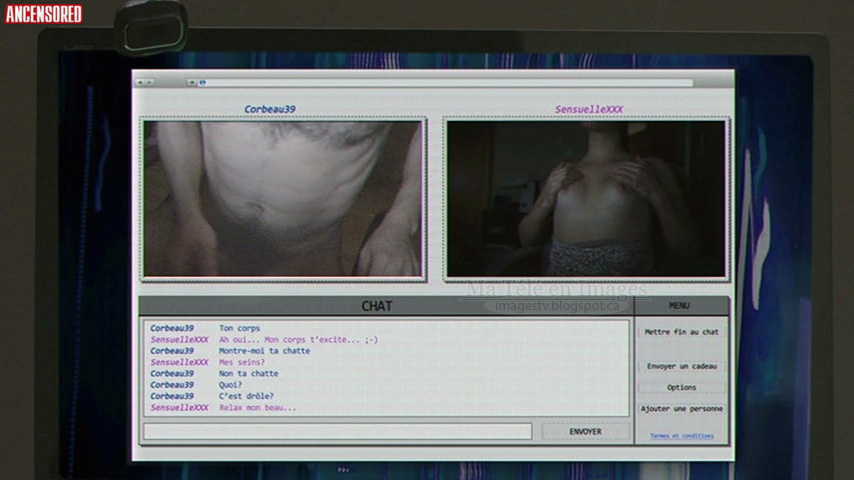The height and width of the screenshot is (480, 854).
Task: Click the SensuelleXXX username above right video
Action: (589, 109)
